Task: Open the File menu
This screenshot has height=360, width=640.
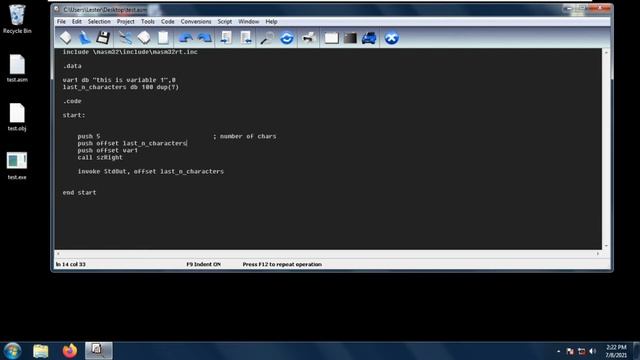Action: 61,22
